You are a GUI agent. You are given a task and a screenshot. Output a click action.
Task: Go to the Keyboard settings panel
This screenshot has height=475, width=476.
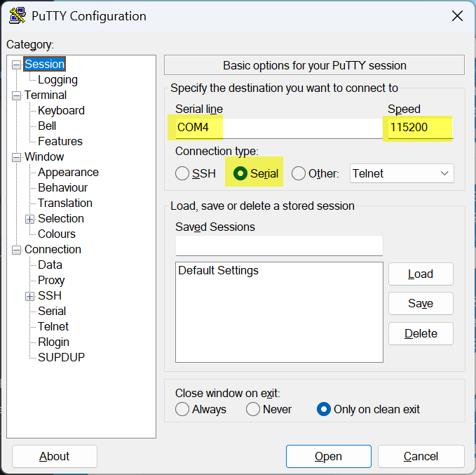61,111
